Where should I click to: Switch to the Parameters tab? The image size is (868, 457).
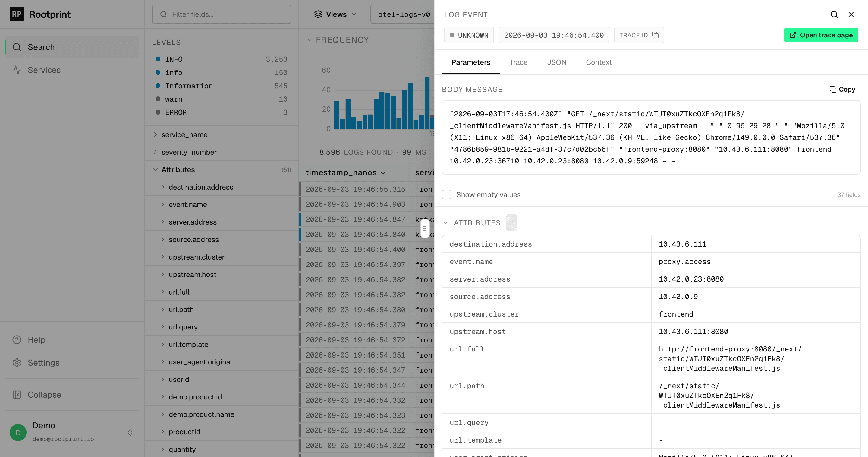pos(471,62)
